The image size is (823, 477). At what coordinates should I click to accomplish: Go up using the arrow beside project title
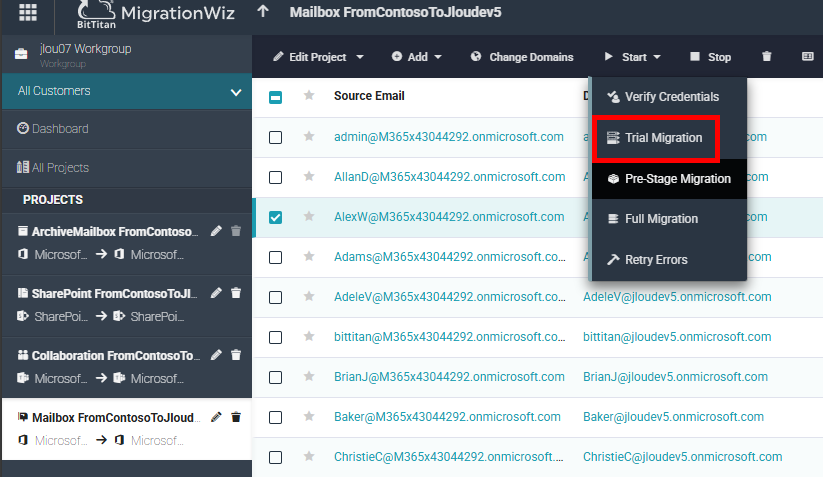pos(263,11)
